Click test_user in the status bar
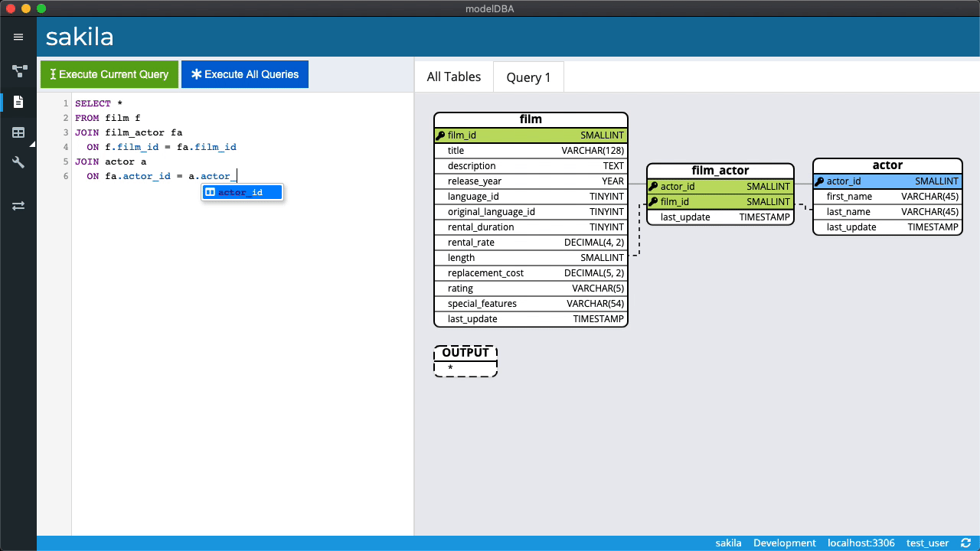Screen dimensions: 980x551 pos(927,543)
